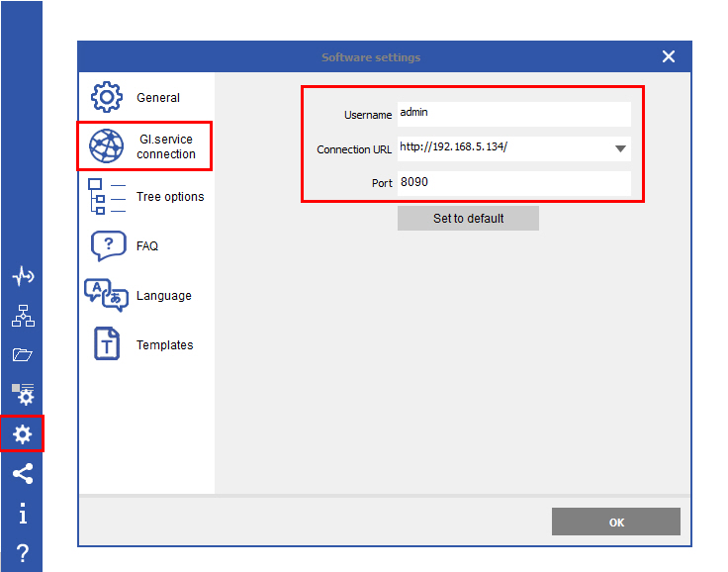This screenshot has height=572, width=728.
Task: Confirm settings with the OK button
Action: pyautogui.click(x=615, y=523)
